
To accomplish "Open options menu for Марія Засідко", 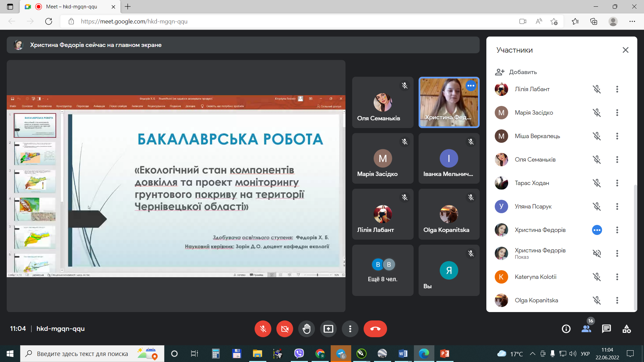I will coord(617,113).
